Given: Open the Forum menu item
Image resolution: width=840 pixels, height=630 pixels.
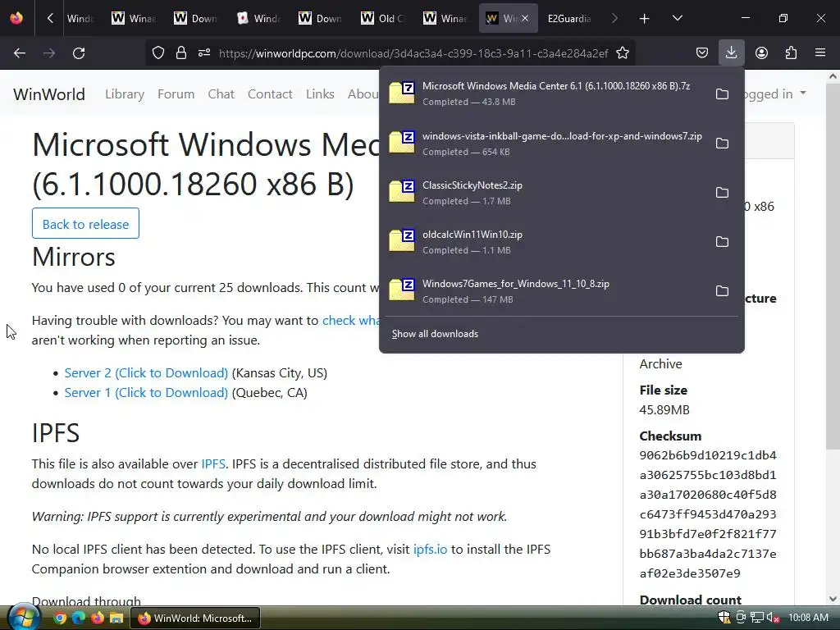Looking at the screenshot, I should (x=176, y=94).
